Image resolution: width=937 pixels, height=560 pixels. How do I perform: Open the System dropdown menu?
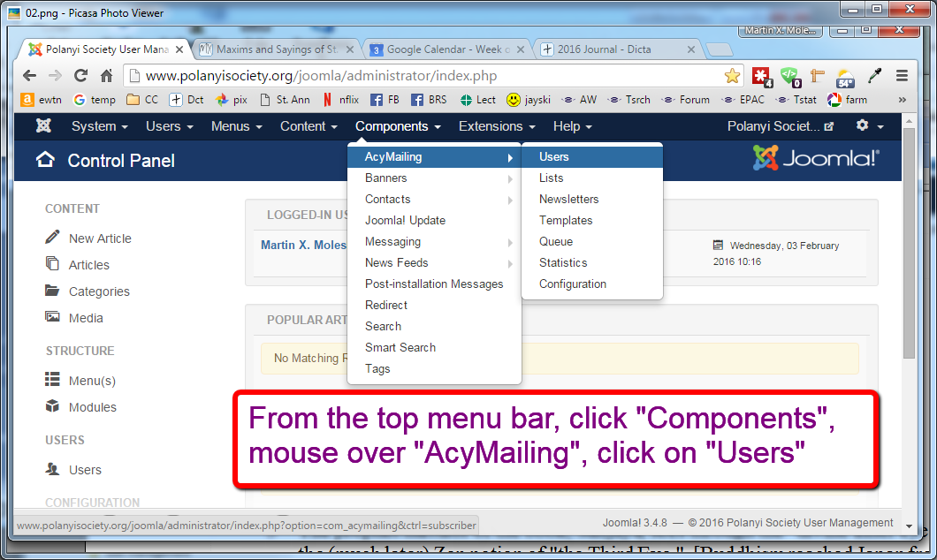coord(99,126)
